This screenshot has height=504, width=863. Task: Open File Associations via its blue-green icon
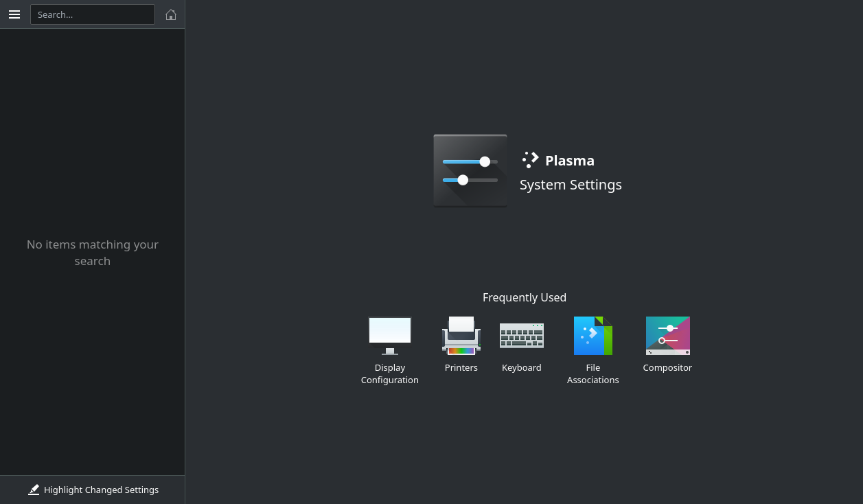[592, 335]
